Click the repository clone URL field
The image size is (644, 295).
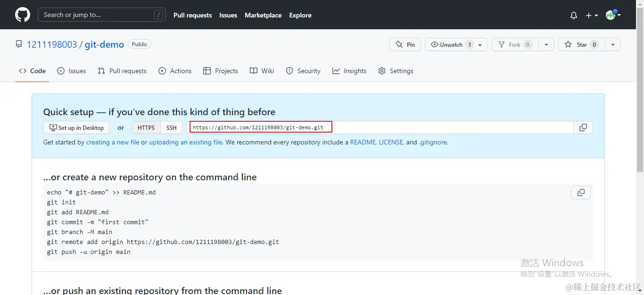pos(380,127)
